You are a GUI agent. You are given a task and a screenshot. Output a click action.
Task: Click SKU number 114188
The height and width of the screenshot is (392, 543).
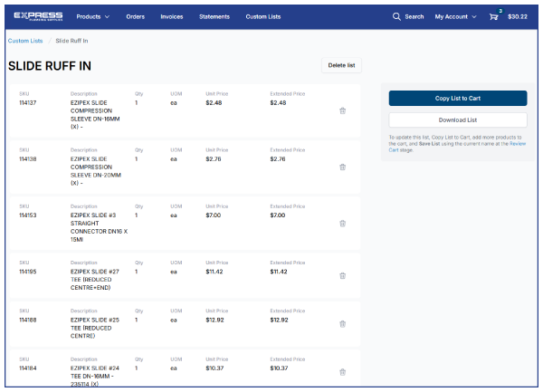coord(28,320)
